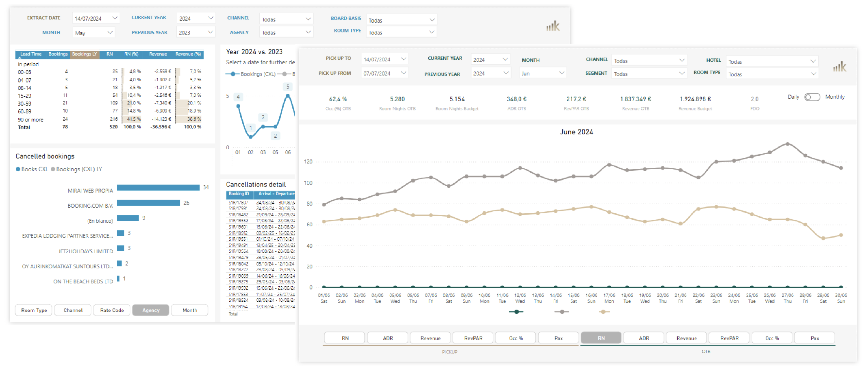
Task: Open the Pick Up To date dropdown
Action: pyautogui.click(x=385, y=59)
